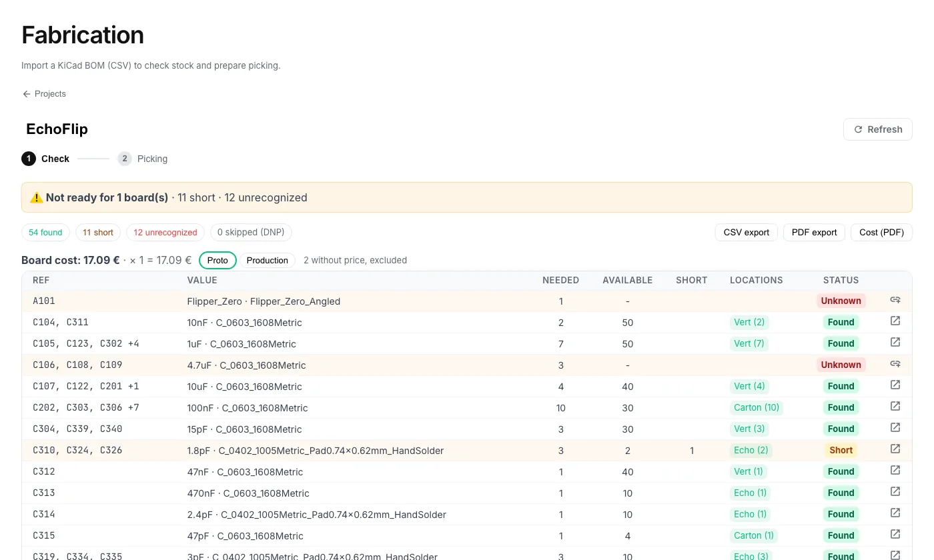Click the Unknown badge for C106 row

[841, 365]
